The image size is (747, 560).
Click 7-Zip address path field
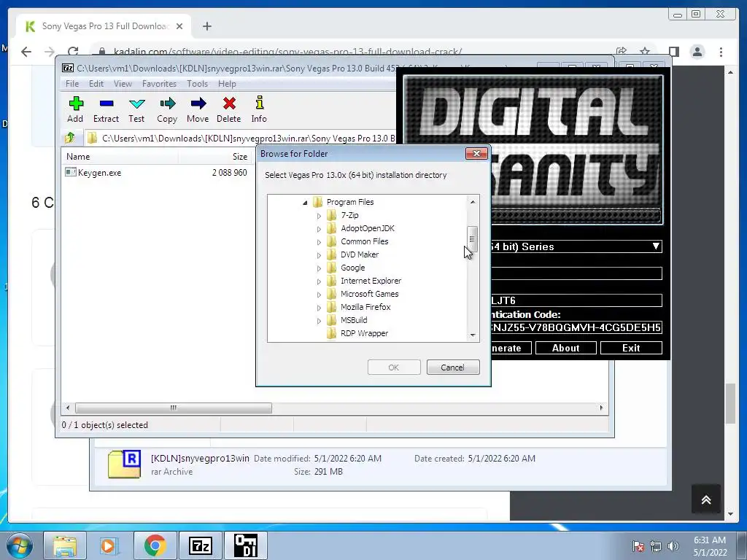(241, 138)
